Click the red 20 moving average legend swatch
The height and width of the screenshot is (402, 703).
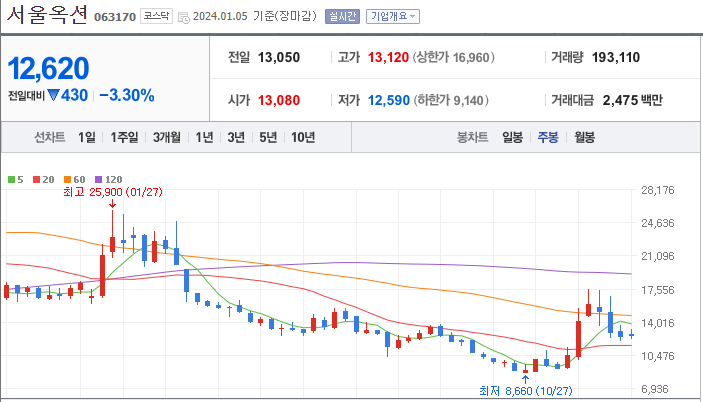(37, 180)
